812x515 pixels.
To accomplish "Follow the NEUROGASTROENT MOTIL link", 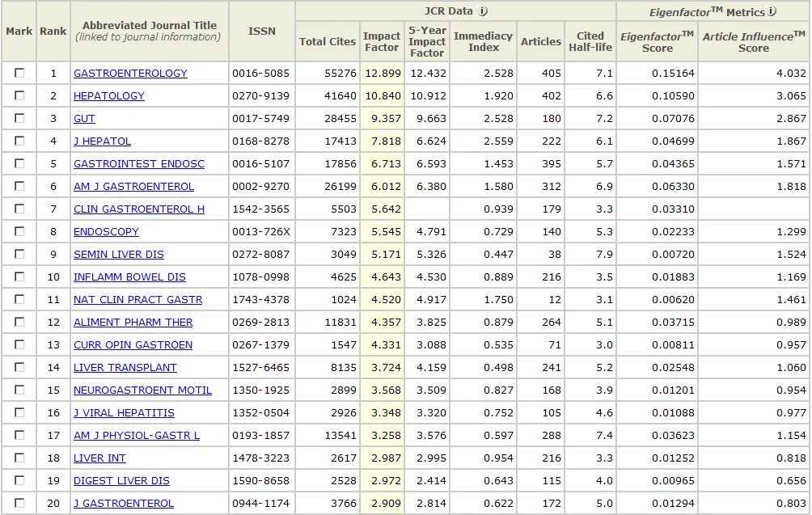I will click(x=142, y=390).
